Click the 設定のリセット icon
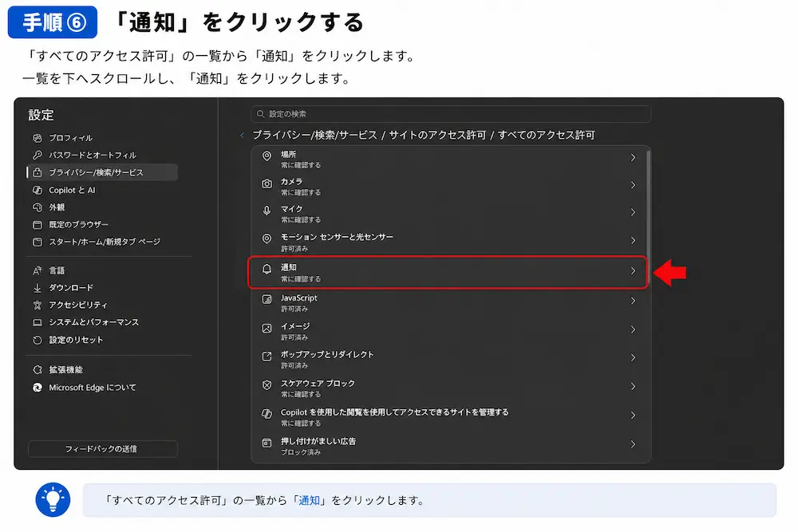Viewport: 798px width, 532px height. tap(38, 340)
